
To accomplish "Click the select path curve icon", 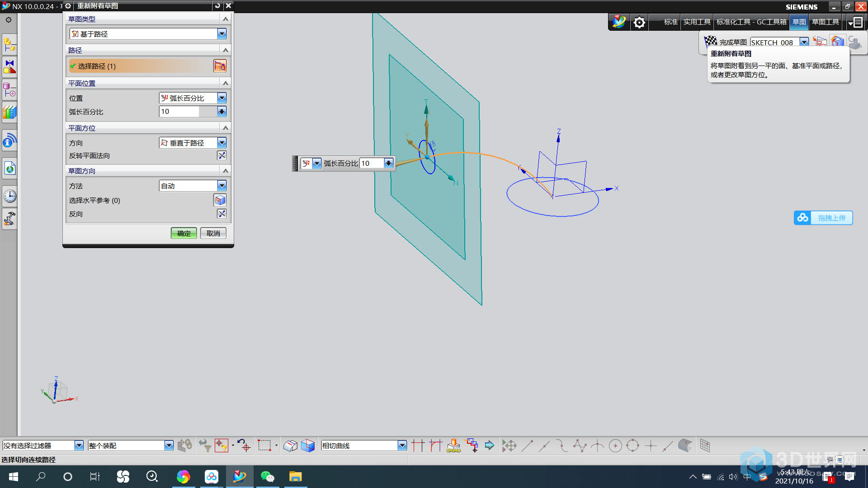I will pyautogui.click(x=220, y=66).
